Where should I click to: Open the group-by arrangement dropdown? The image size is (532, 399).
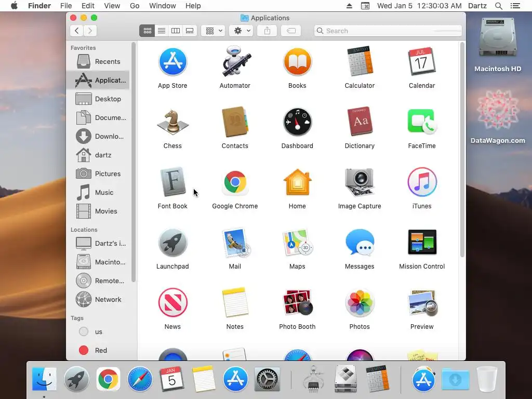pos(213,31)
